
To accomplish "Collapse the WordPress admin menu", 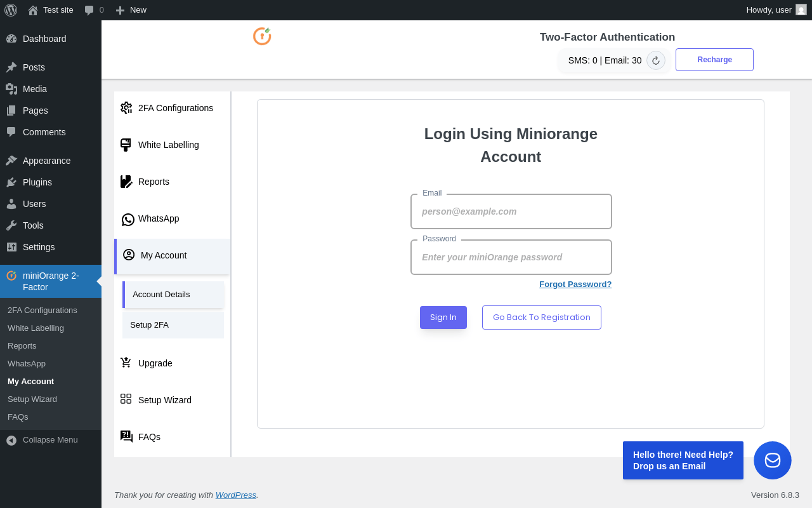I will (51, 440).
